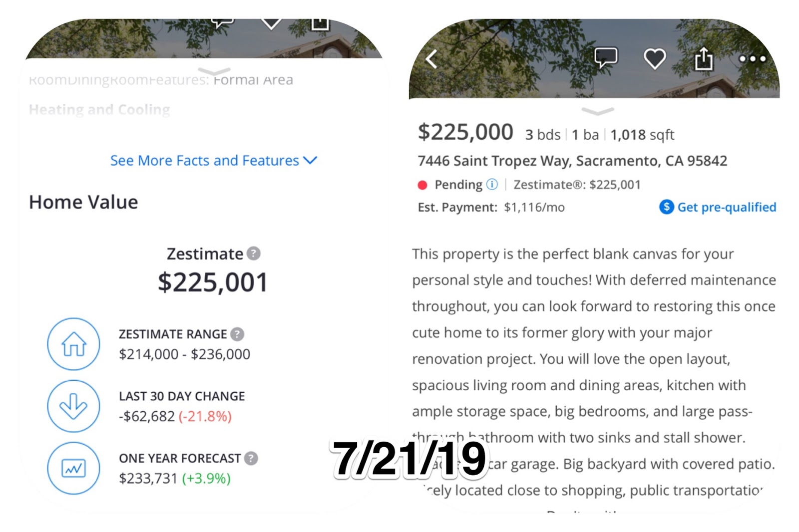Image resolution: width=799 pixels, height=532 pixels.
Task: Tap the info icon next to Pending status
Action: click(492, 184)
